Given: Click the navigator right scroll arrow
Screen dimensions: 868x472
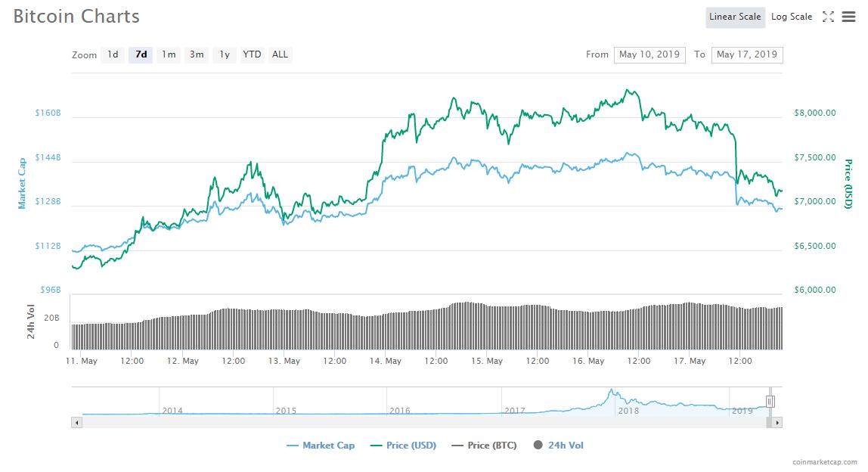Looking at the screenshot, I should (x=777, y=422).
